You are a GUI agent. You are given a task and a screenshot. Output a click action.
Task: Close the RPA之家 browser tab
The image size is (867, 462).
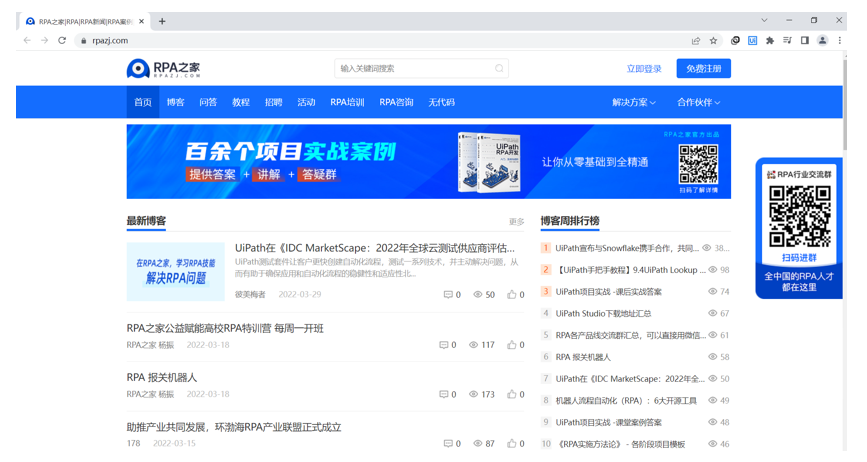(x=142, y=21)
